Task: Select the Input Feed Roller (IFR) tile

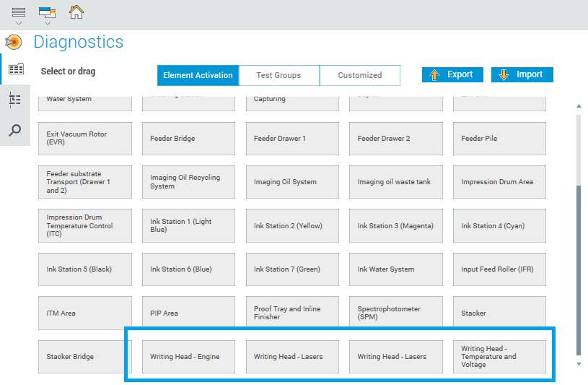Action: [499, 269]
